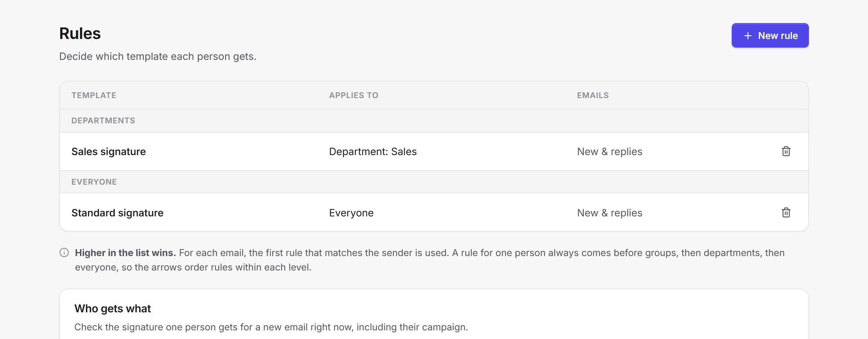Delete the Standard signature rule
This screenshot has height=339, width=868.
(x=786, y=213)
